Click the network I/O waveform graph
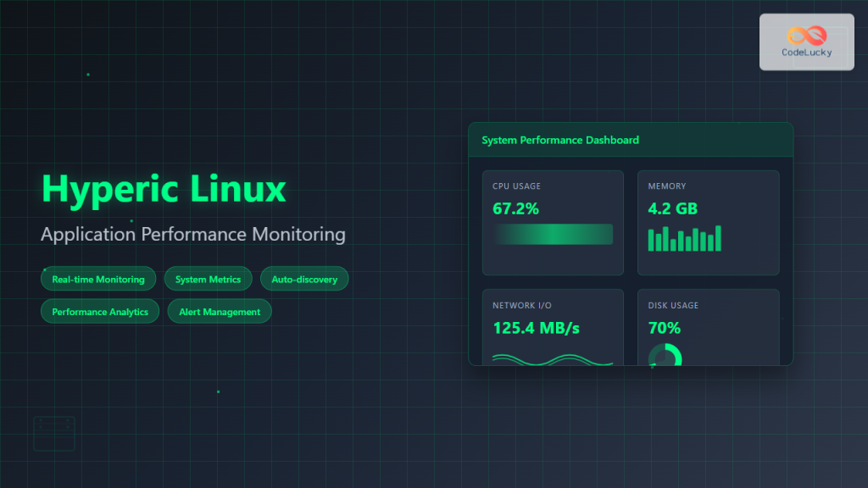Screen dimensions: 868x488 click(x=553, y=359)
